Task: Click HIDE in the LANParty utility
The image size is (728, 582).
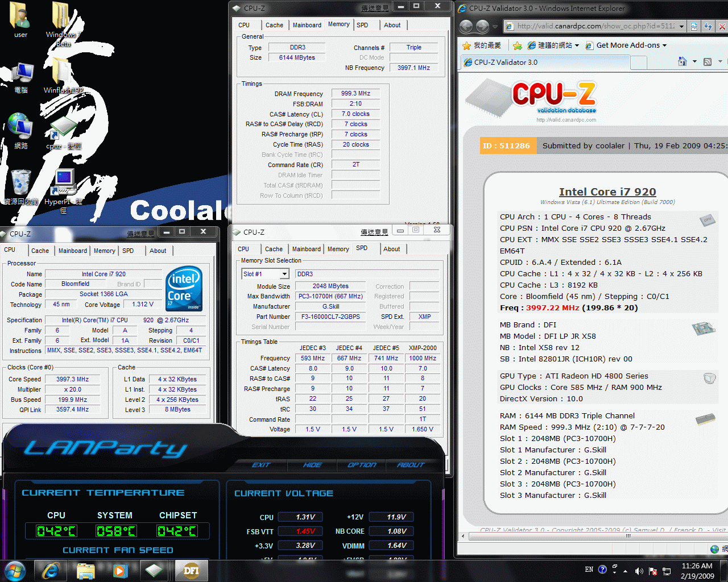Action: pyautogui.click(x=312, y=465)
